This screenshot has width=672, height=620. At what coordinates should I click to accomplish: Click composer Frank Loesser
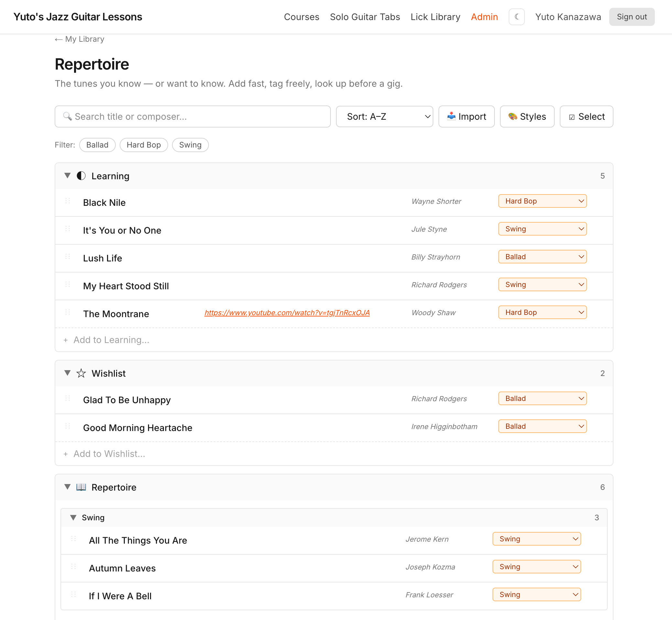pos(429,595)
